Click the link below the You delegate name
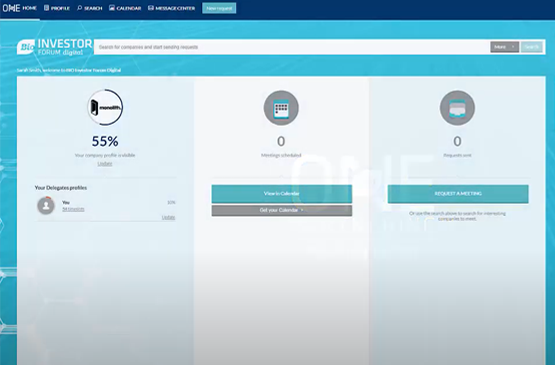 click(x=73, y=209)
